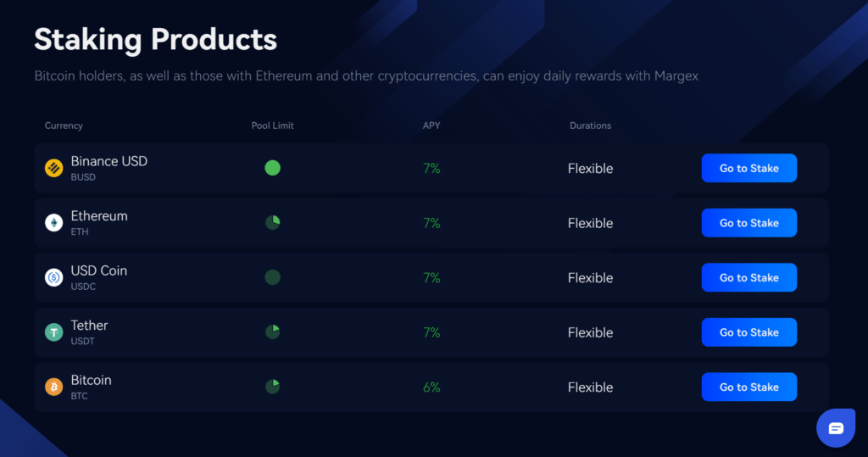Go to Stake for Binance USD

tap(749, 168)
